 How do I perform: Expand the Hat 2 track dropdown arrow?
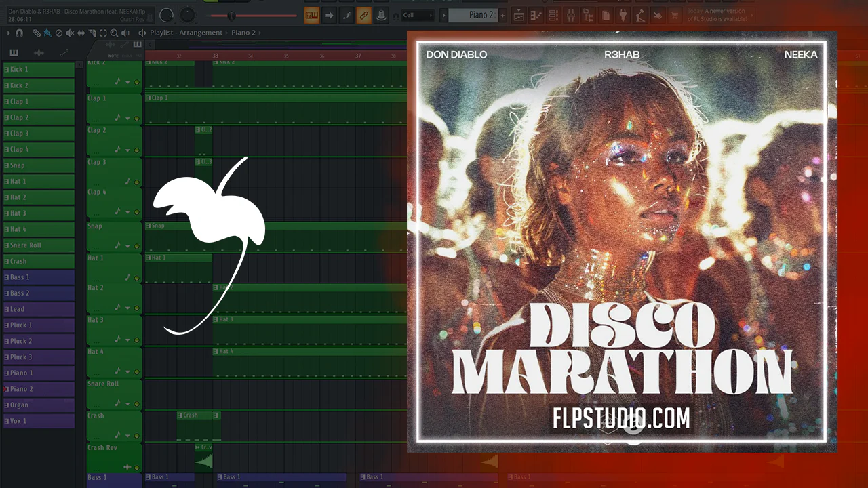pos(127,308)
